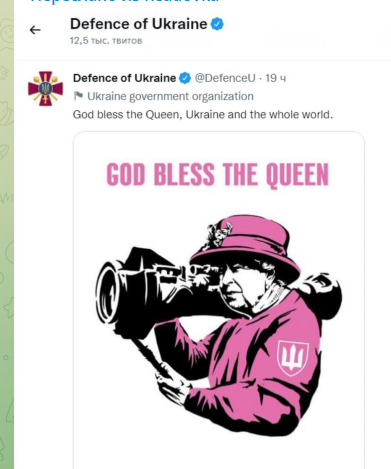Viewport: 391px width, 469px height.
Task: Open the tweet author name Defence of Ukraine
Action: click(x=124, y=78)
